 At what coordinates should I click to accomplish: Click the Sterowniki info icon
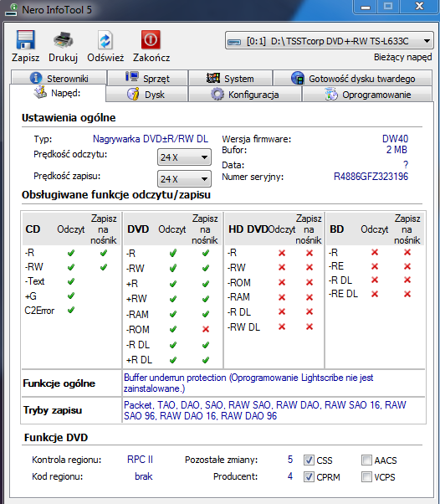click(36, 78)
